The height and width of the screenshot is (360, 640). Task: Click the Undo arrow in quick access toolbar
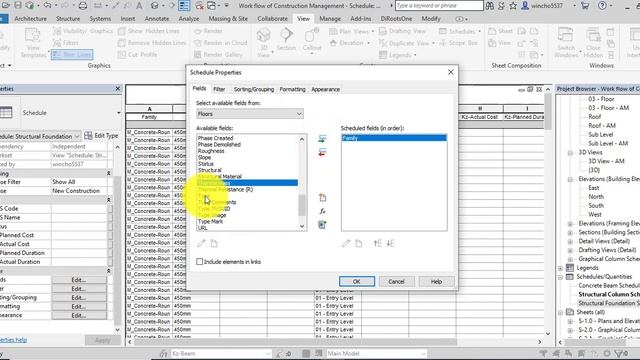tap(47, 6)
